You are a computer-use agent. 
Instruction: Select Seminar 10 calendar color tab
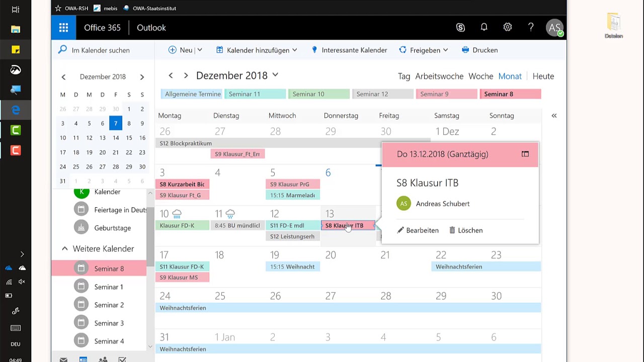click(319, 94)
